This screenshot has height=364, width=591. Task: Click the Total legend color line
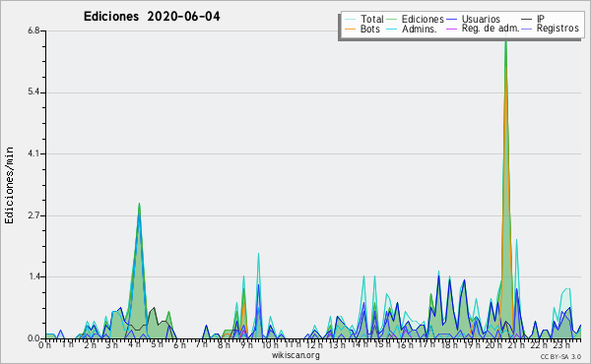tap(350, 20)
